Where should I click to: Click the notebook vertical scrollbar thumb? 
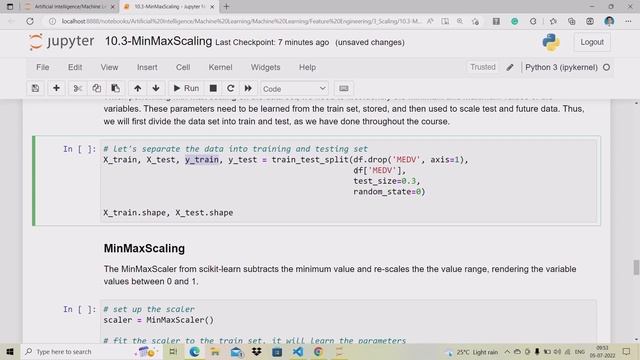click(x=636, y=267)
